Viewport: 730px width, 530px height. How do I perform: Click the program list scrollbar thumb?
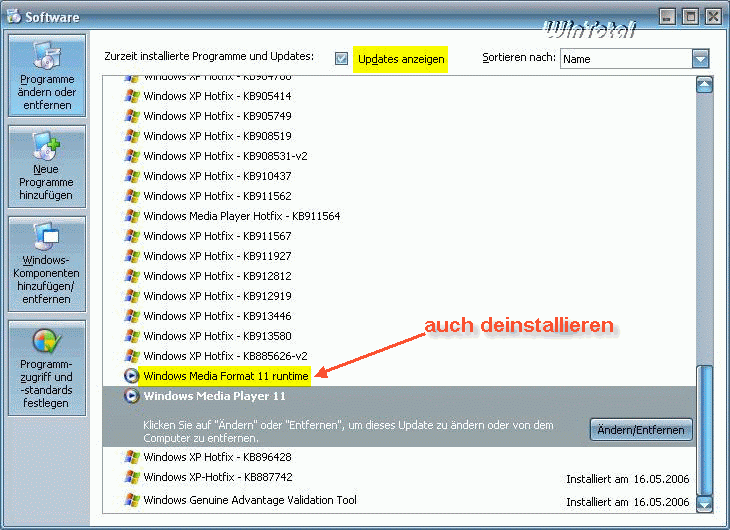704,431
